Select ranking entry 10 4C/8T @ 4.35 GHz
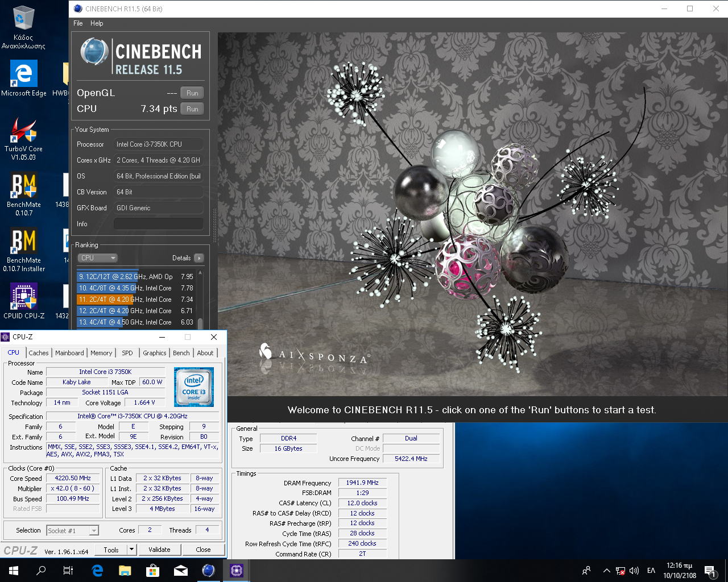Viewport: 728px width, 582px height. (136, 288)
